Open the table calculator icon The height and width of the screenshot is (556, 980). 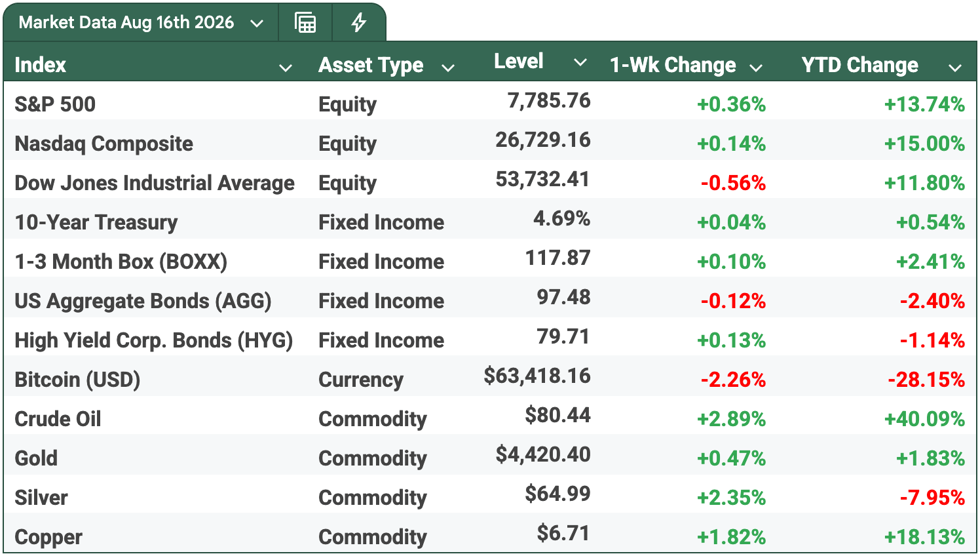coord(305,23)
